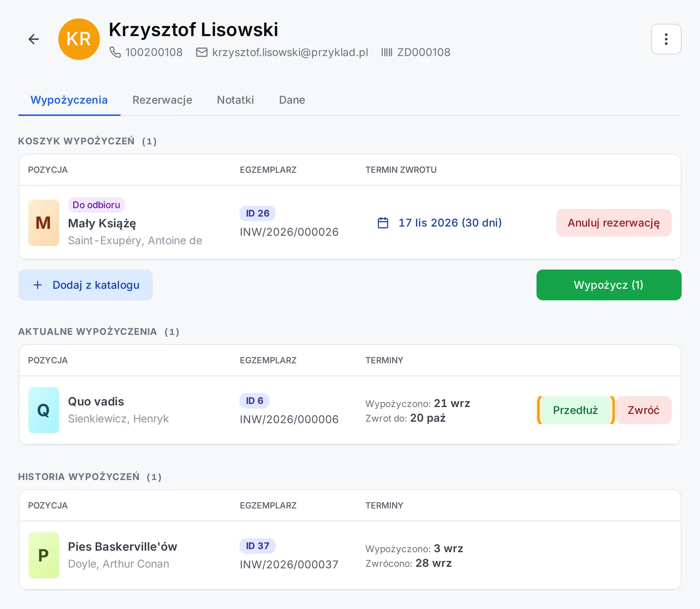Click the email krzysztof.lisowski@przyklad.pl
This screenshot has width=700, height=609.
tap(290, 52)
